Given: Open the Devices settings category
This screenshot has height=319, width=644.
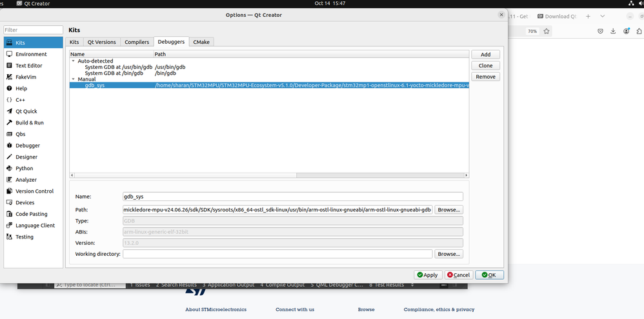Looking at the screenshot, I should pyautogui.click(x=34, y=202).
